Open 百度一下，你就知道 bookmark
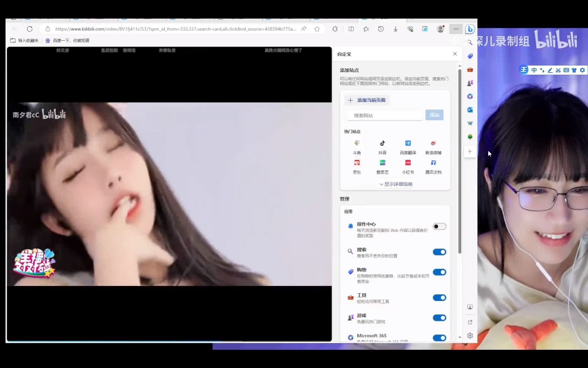 click(x=67, y=41)
